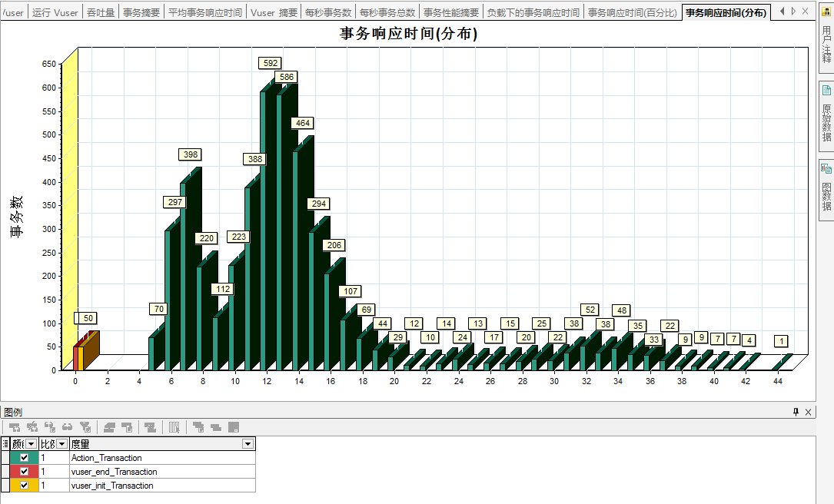Open the 度量 column filter dropdown
This screenshot has width=834, height=504.
tap(247, 443)
